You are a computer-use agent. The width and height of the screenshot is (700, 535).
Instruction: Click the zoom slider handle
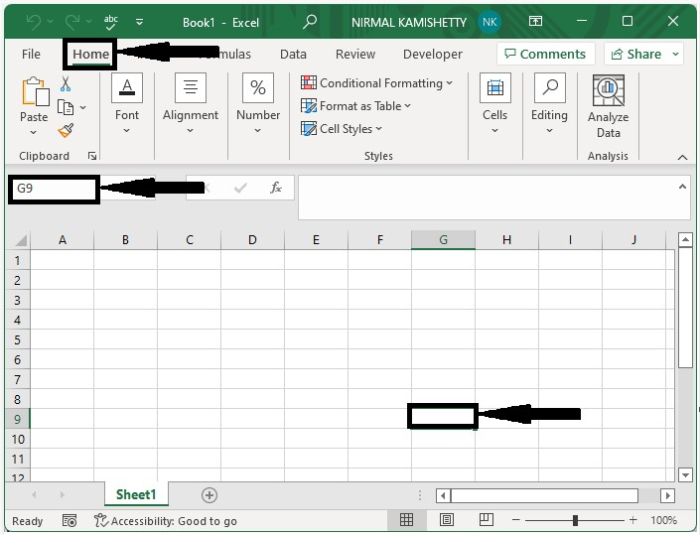pos(575,520)
